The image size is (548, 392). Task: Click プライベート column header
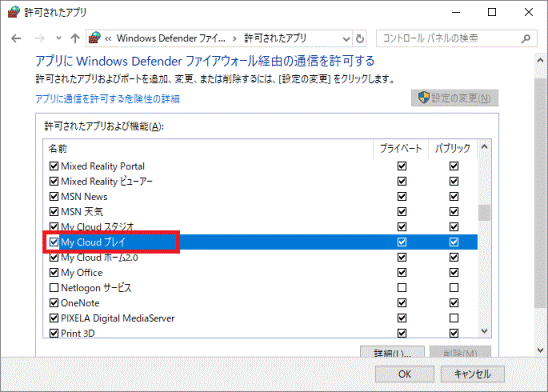(x=401, y=148)
